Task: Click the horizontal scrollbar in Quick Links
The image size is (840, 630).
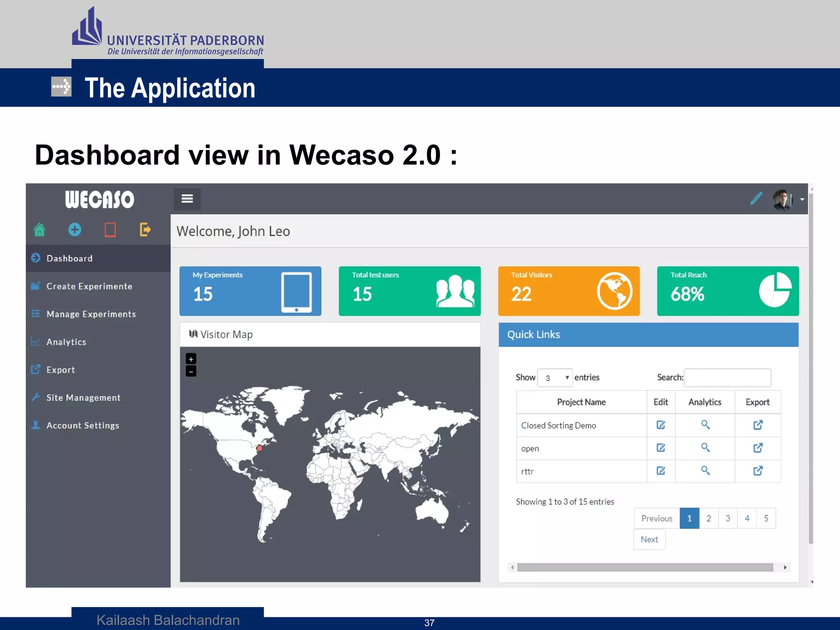Action: [x=645, y=568]
